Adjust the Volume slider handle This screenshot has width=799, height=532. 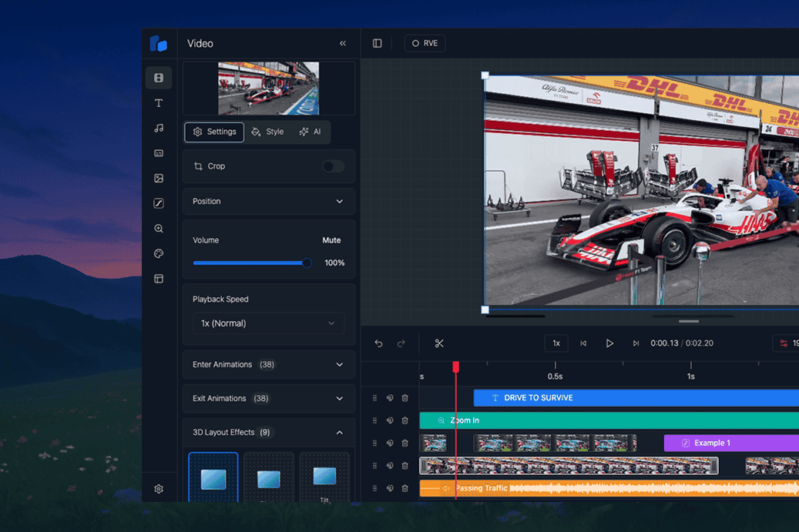(307, 263)
